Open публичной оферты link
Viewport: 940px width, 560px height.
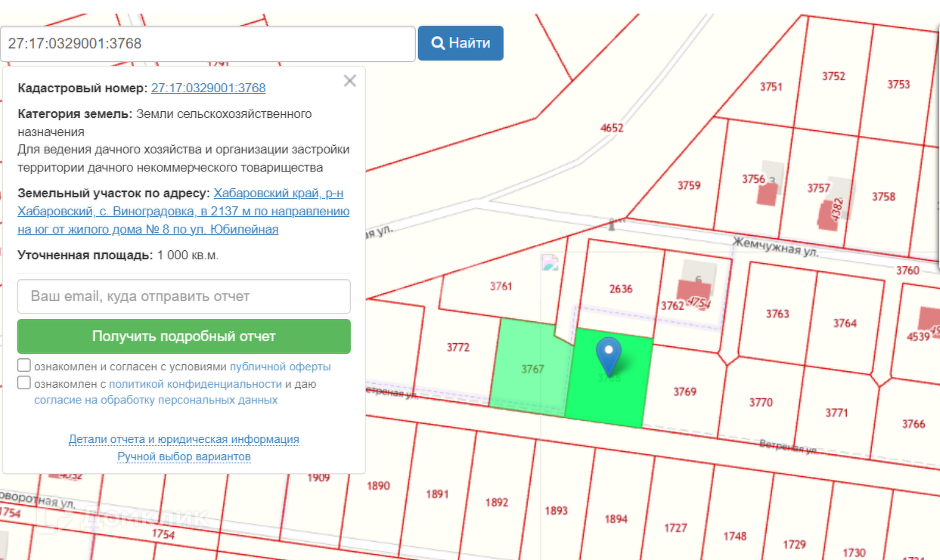pos(280,367)
